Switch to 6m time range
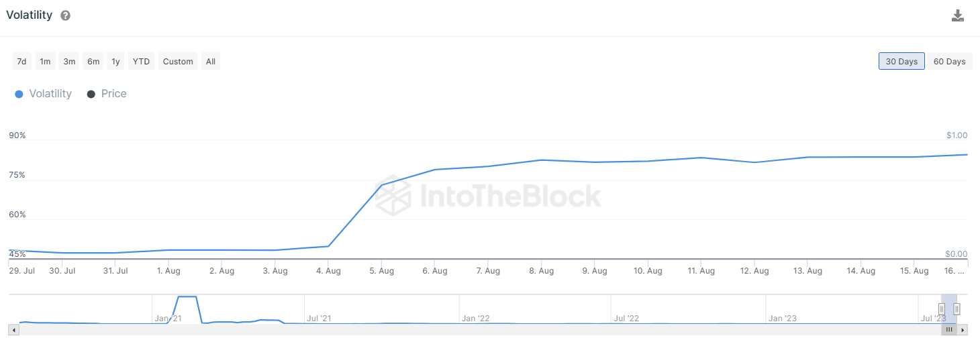 [93, 62]
